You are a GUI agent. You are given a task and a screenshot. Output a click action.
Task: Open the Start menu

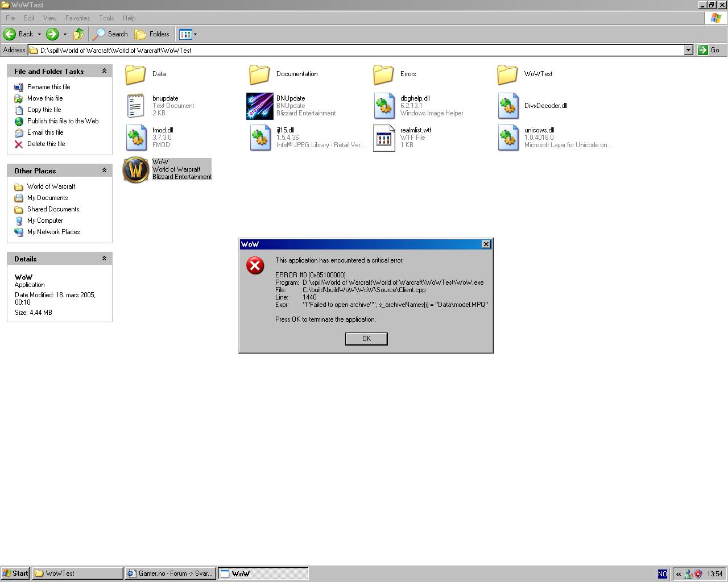click(x=15, y=573)
